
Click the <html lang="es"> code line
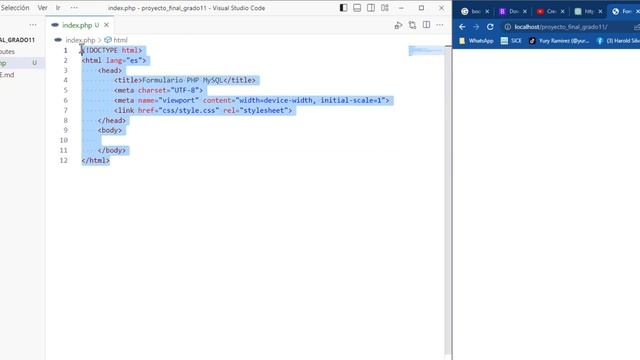coord(114,60)
